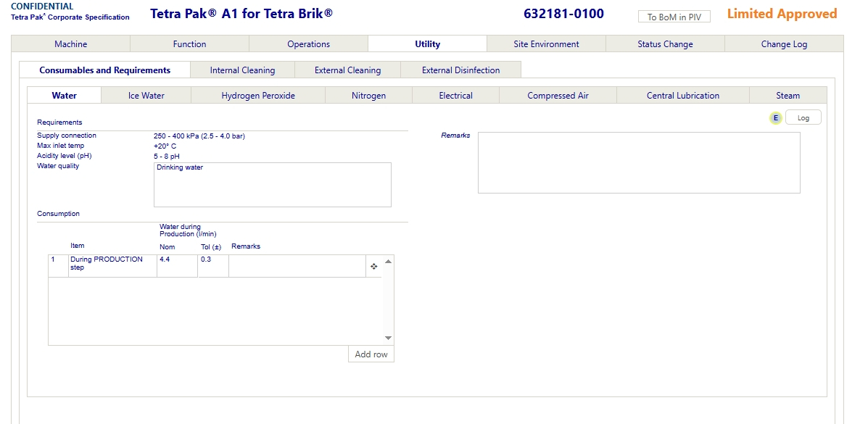Image resolution: width=868 pixels, height=424 pixels.
Task: Click max inlet temp value +20° C
Action: pos(165,146)
